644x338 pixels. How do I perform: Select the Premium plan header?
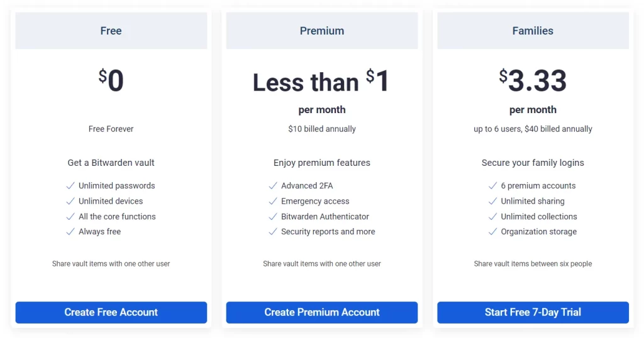[321, 31]
